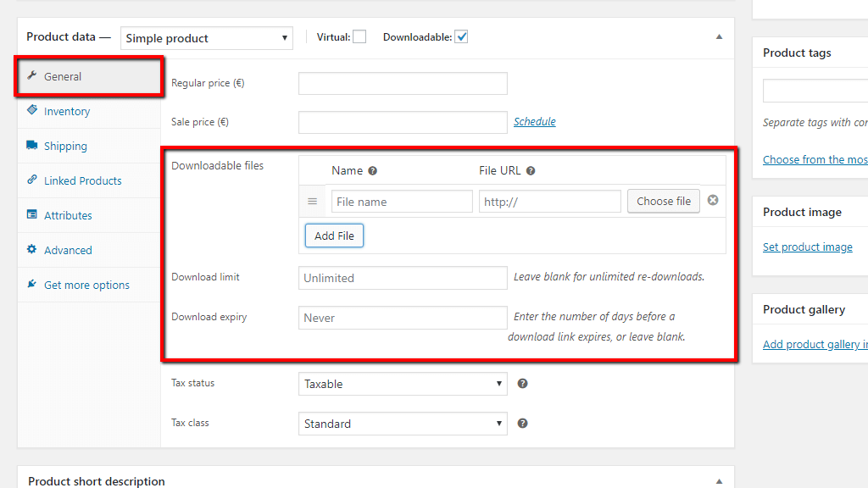Screen dimensions: 868x488
Task: Click the Advanced gear icon
Action: click(x=31, y=249)
